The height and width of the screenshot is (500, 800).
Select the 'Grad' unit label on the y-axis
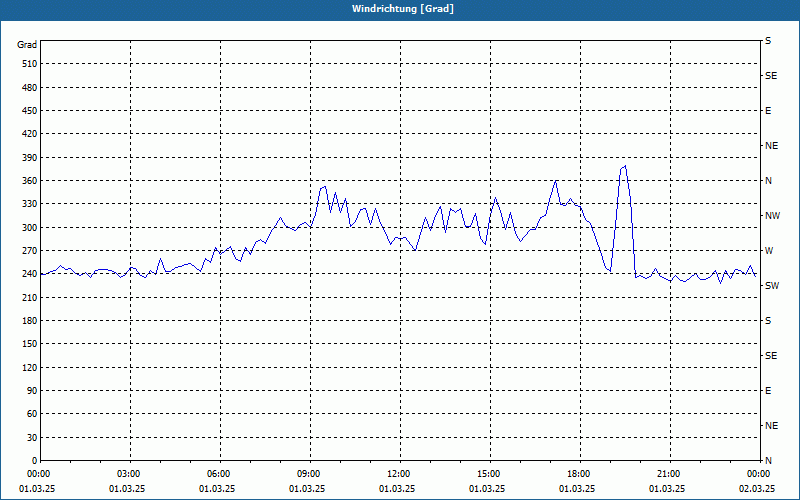point(27,45)
